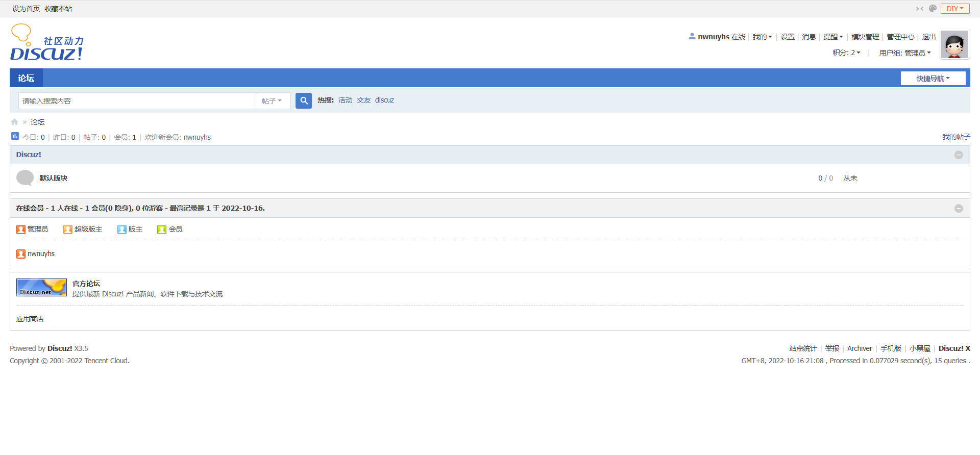
Task: Collapse the Discuz! category section
Action: (959, 155)
